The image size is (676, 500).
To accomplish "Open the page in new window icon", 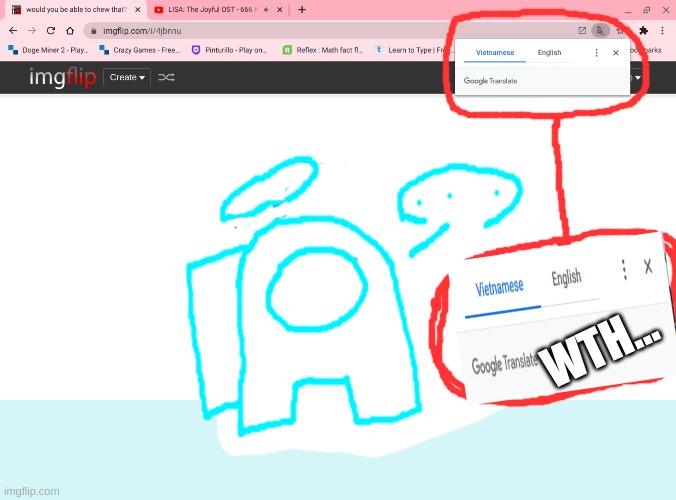I will [x=582, y=30].
